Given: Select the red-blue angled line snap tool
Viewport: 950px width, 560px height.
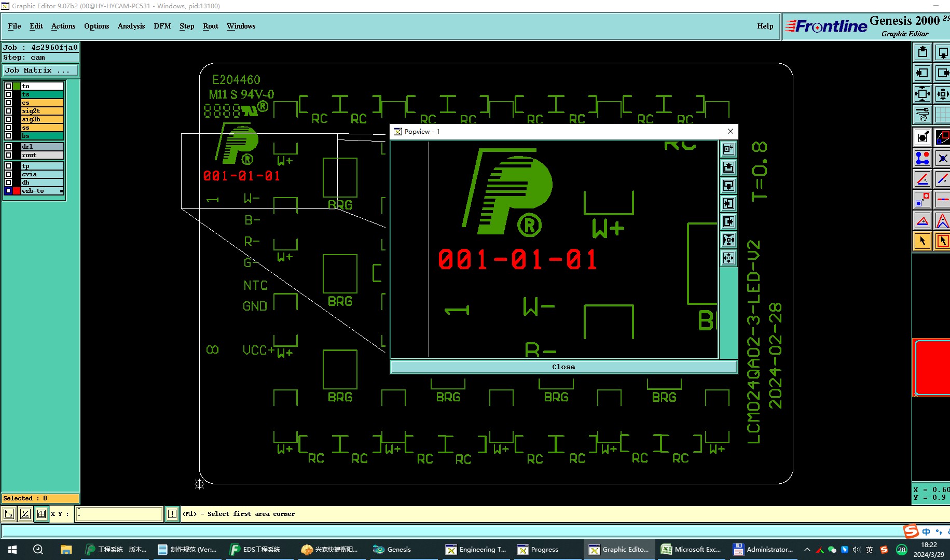Looking at the screenshot, I should tap(923, 179).
